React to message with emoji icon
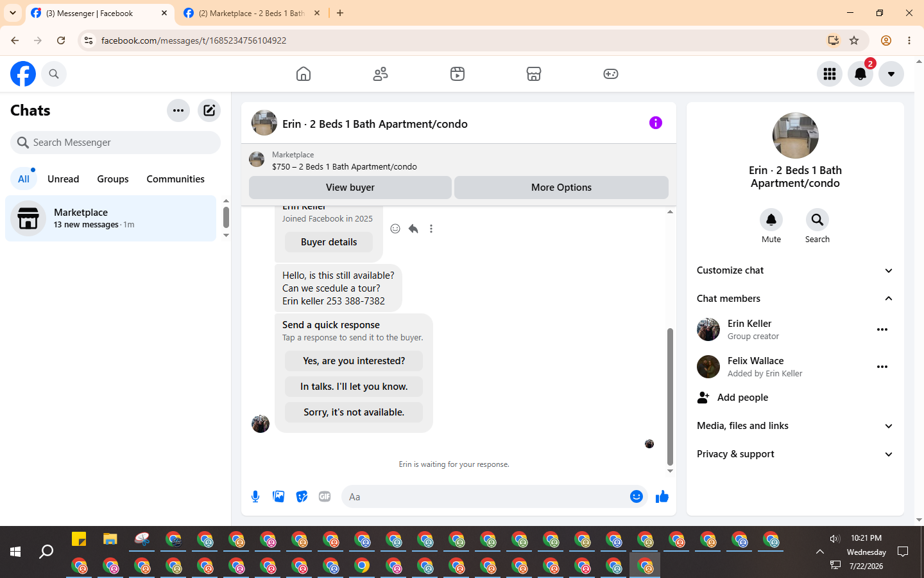 click(x=395, y=229)
